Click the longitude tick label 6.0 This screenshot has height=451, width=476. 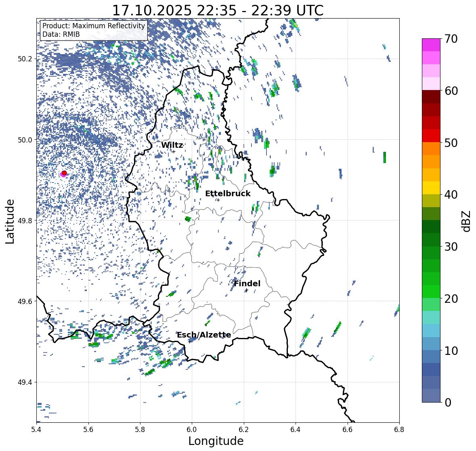tap(192, 429)
